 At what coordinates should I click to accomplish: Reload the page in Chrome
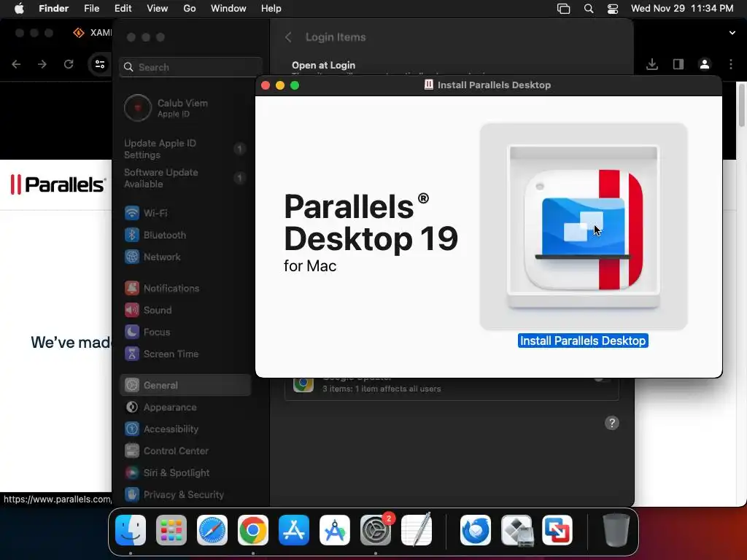[69, 64]
